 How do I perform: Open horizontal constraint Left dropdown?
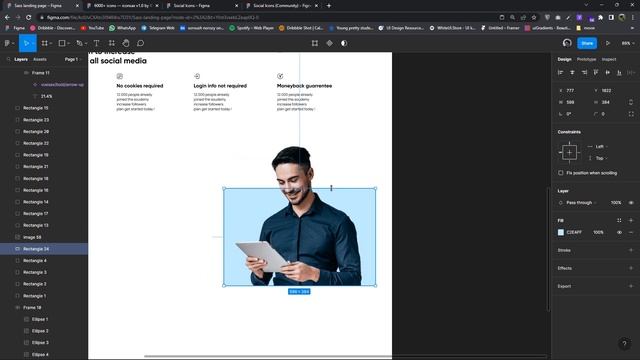click(x=602, y=147)
